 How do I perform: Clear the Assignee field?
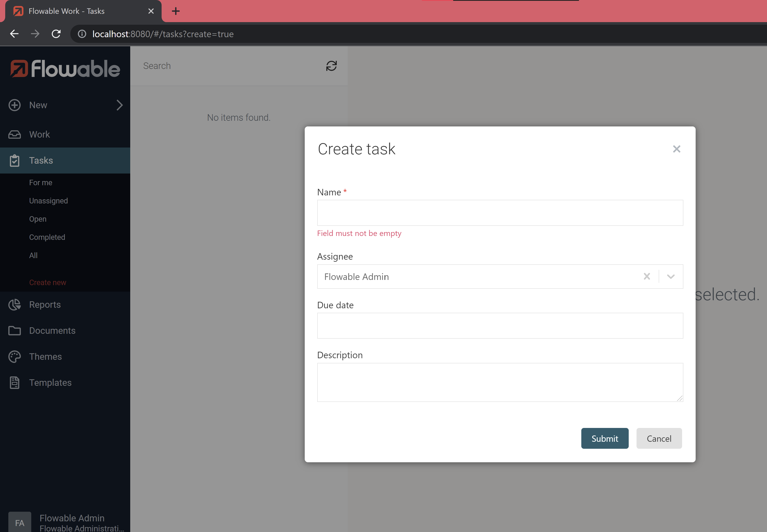click(647, 277)
